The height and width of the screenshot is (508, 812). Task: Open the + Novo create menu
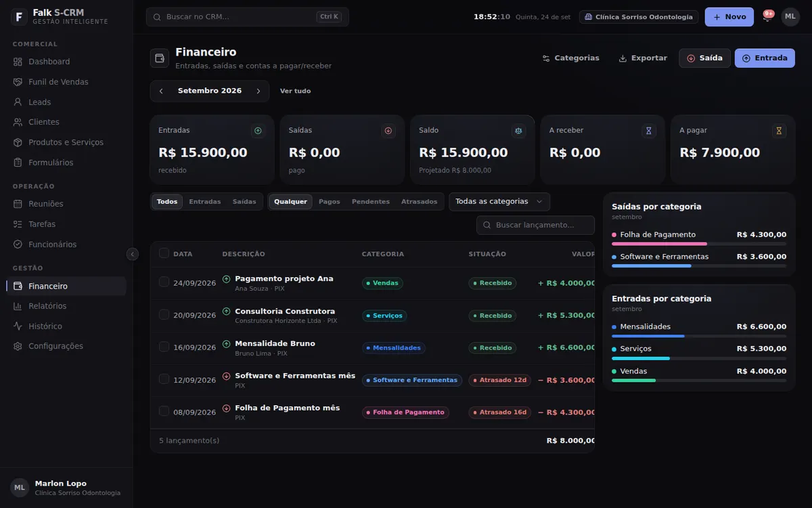(x=729, y=17)
